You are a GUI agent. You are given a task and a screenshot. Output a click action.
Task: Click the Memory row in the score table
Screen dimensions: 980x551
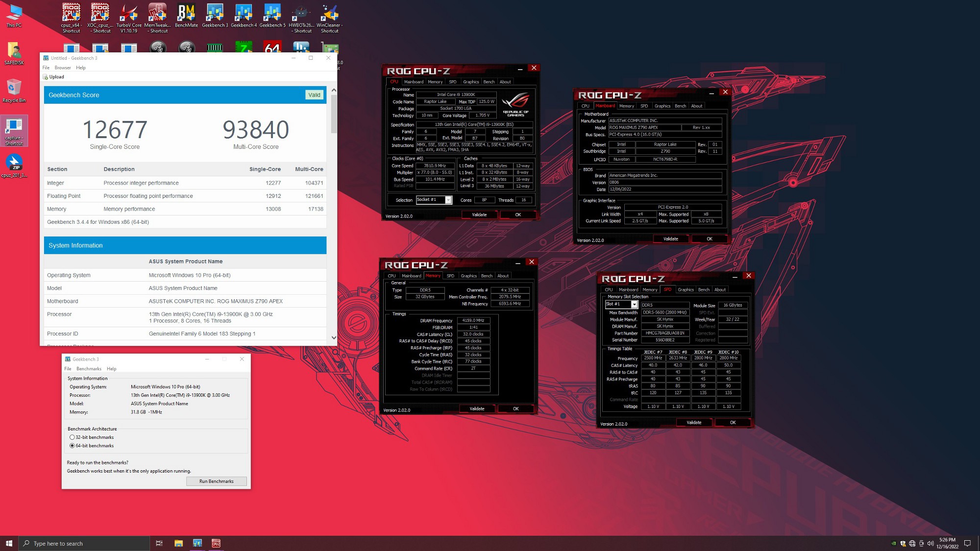click(185, 209)
